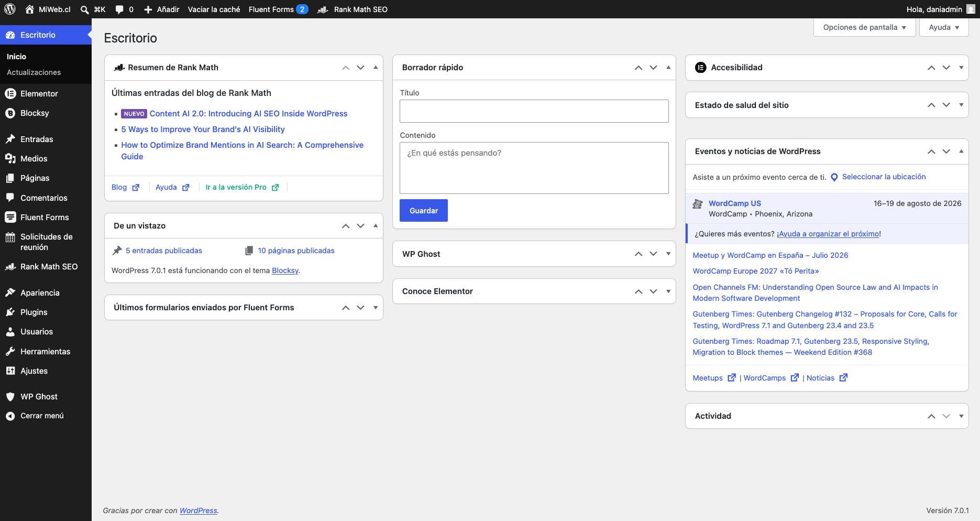Move Eventos y noticias widget down
The width and height of the screenshot is (980, 521).
pos(946,151)
